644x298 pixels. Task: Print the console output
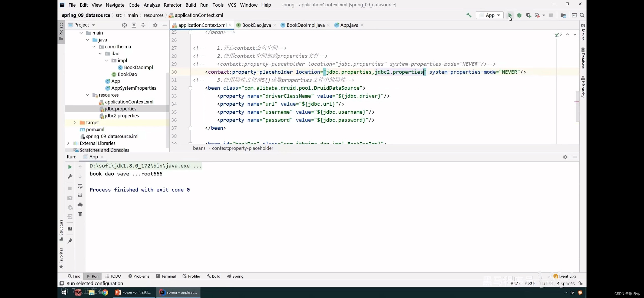point(80,205)
